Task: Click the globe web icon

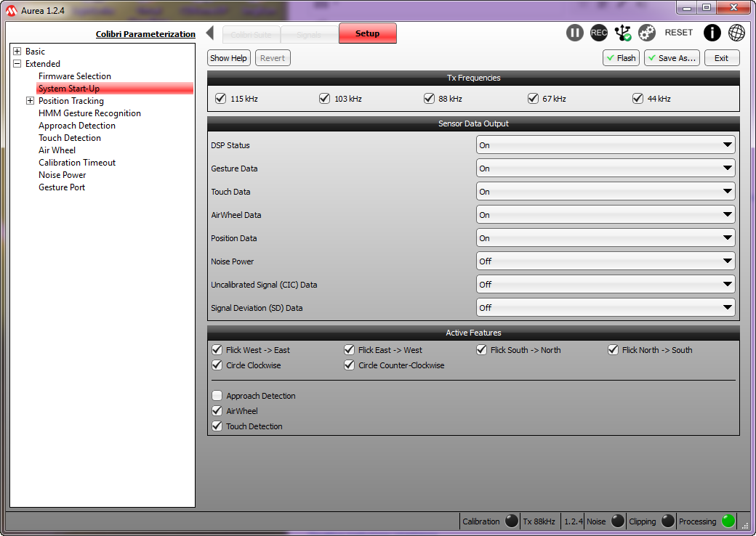Action: pos(736,33)
